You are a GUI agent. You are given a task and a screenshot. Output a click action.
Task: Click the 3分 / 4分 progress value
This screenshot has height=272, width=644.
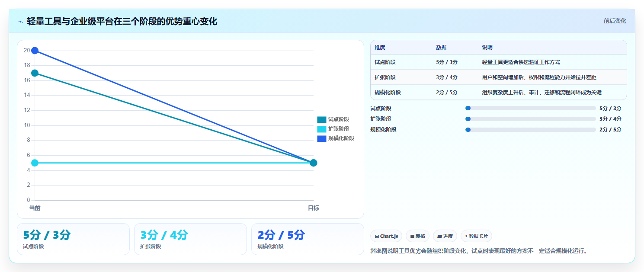(610, 119)
